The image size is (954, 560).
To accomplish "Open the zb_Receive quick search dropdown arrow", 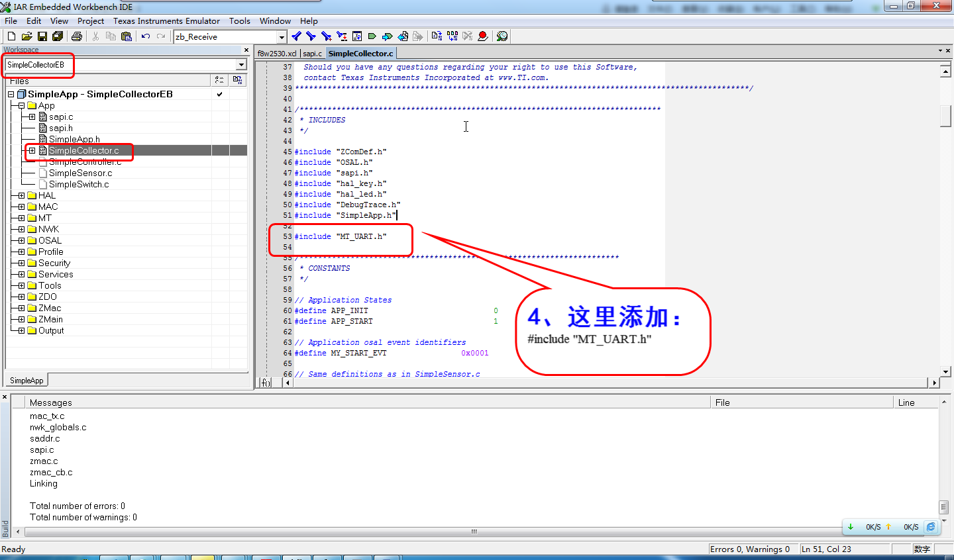I will [x=282, y=37].
